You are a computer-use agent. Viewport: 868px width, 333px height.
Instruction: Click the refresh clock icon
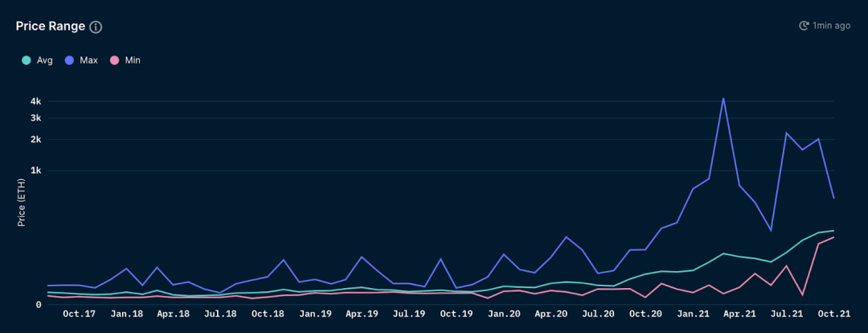804,26
